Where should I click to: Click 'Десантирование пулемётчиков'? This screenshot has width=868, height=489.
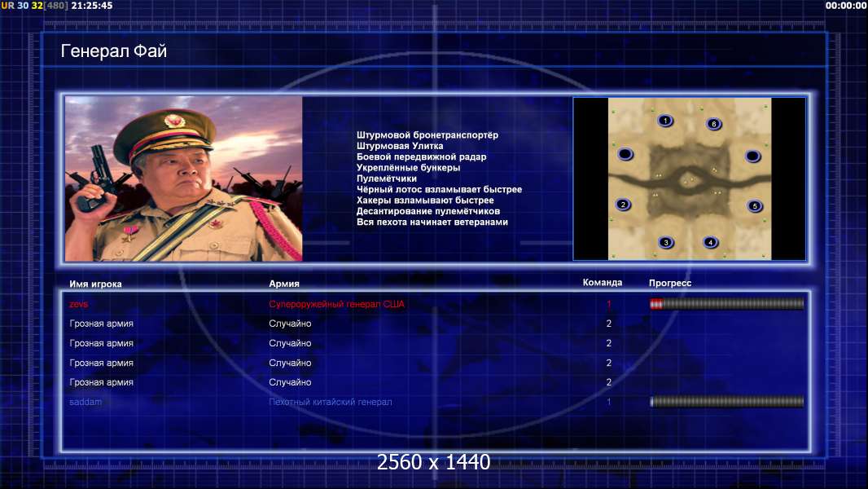[428, 211]
